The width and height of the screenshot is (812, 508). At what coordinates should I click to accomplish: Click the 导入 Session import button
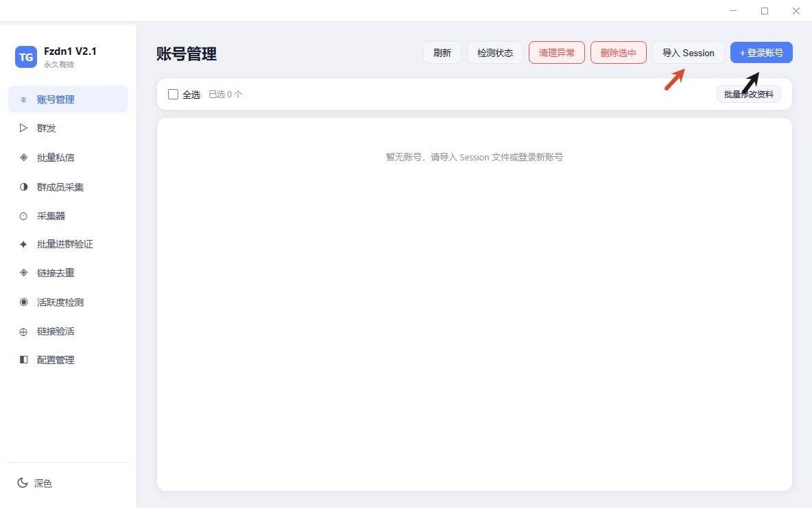688,52
